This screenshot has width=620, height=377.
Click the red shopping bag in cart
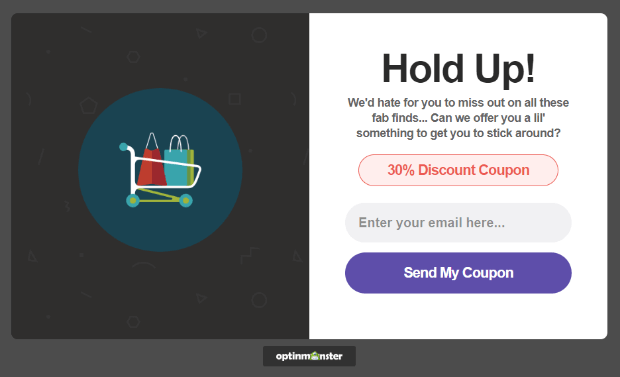152,160
